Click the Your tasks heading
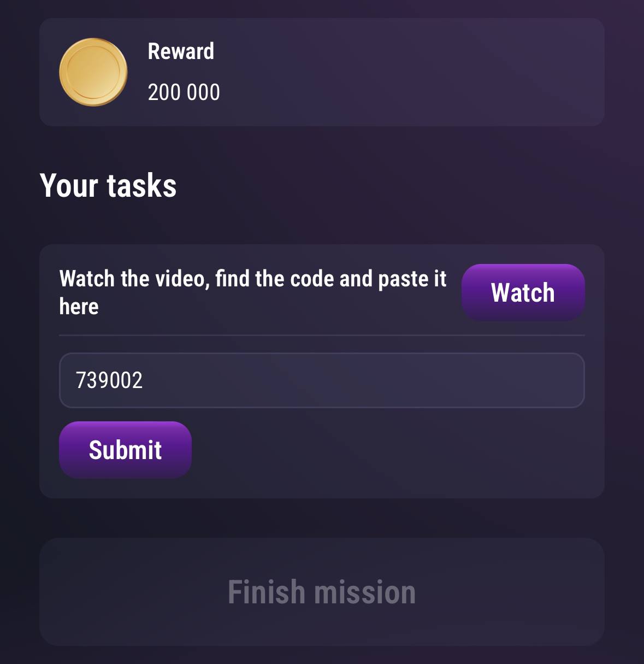This screenshot has width=644, height=664. pos(108,185)
